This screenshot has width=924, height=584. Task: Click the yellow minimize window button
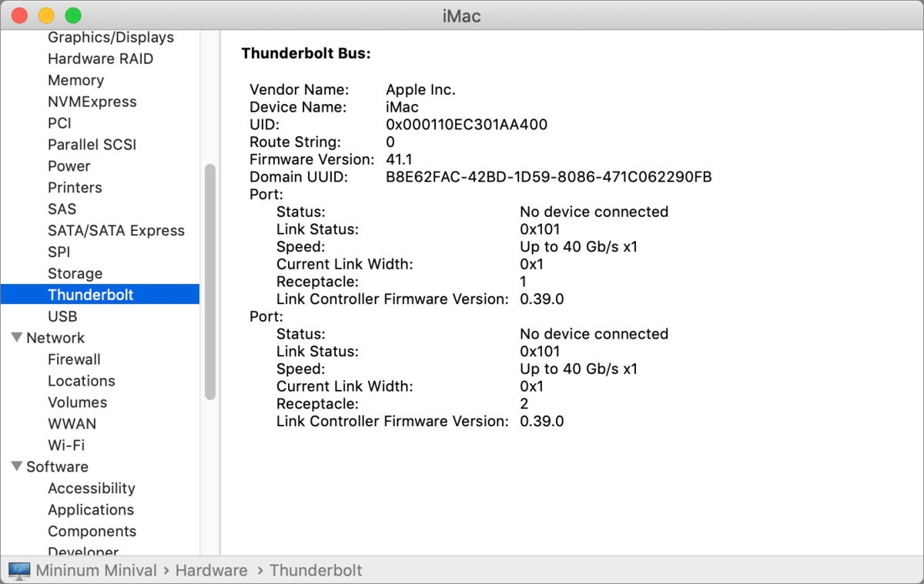pyautogui.click(x=46, y=15)
